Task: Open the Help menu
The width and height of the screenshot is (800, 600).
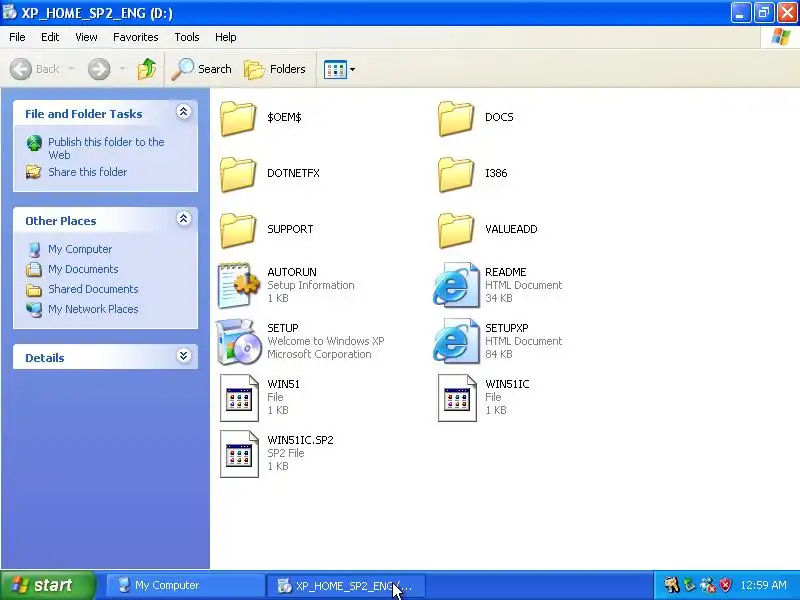Action: 226,37
